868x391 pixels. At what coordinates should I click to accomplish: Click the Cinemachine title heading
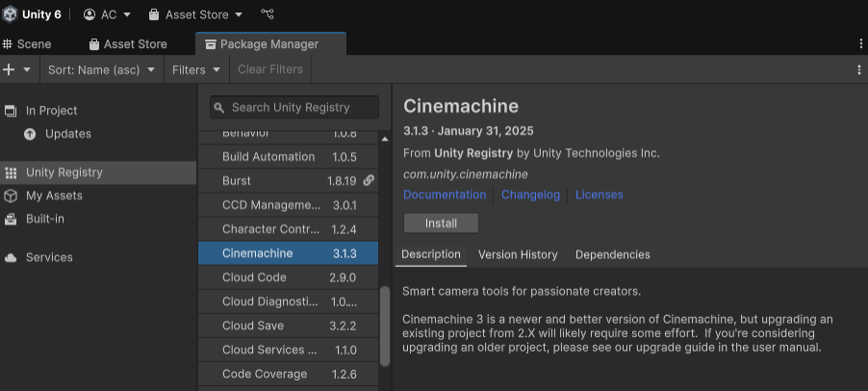[461, 106]
